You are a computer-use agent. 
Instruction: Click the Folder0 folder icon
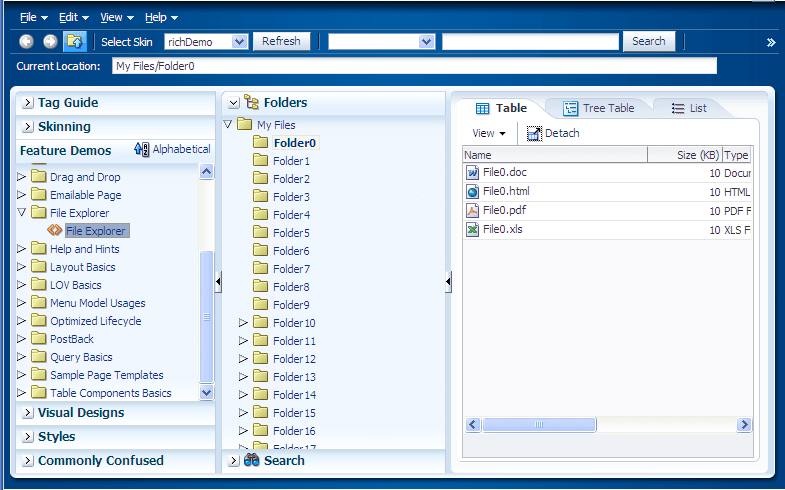pos(260,142)
